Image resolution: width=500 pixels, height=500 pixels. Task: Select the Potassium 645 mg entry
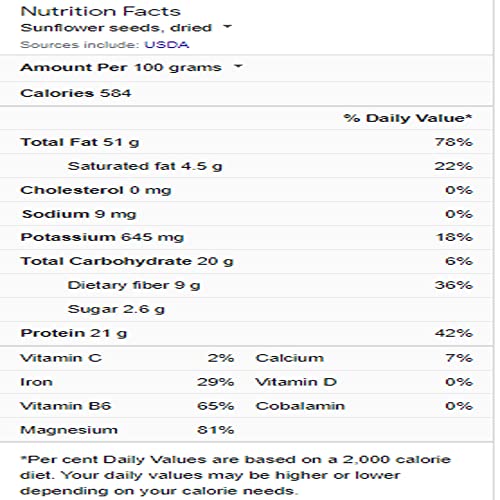click(x=246, y=237)
